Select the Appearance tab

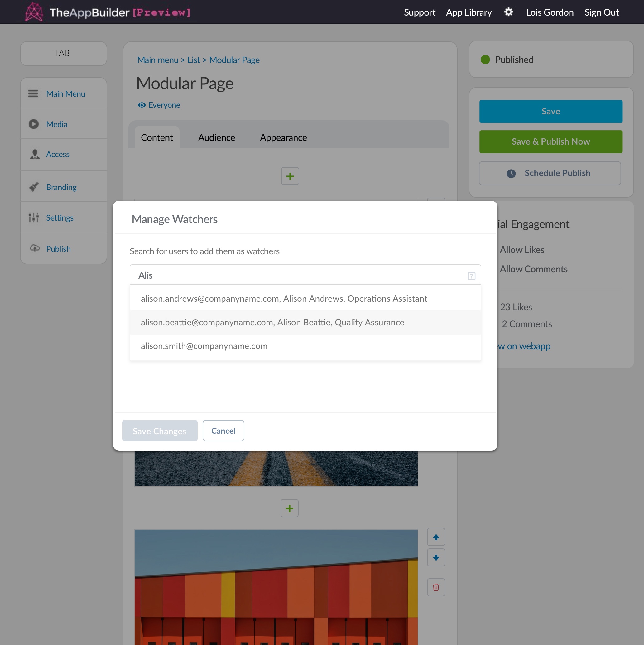[283, 137]
